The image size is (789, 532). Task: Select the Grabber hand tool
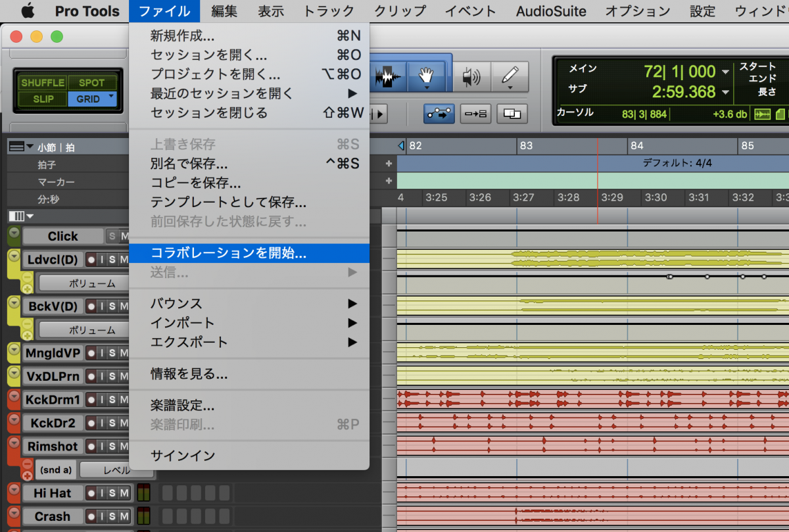(x=426, y=76)
